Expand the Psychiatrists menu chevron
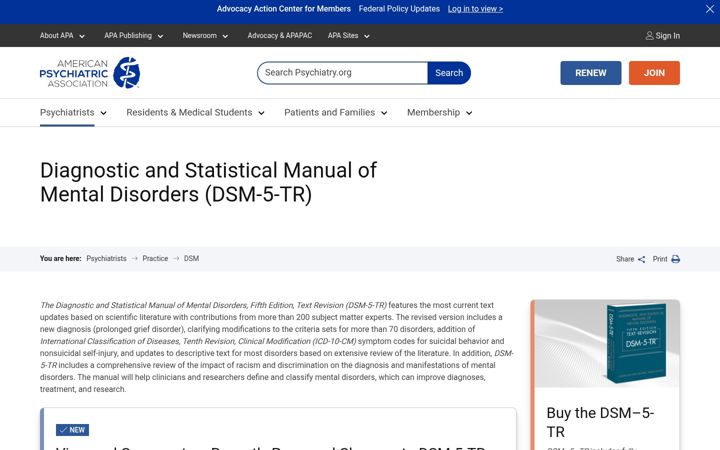 (x=103, y=113)
